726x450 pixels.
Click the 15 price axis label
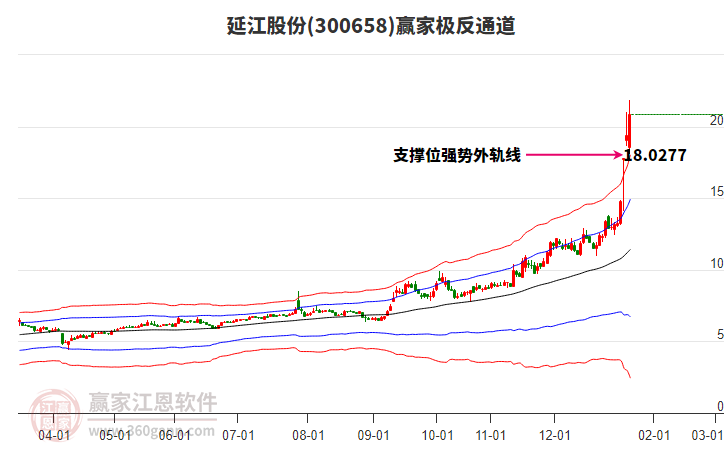coord(716,192)
